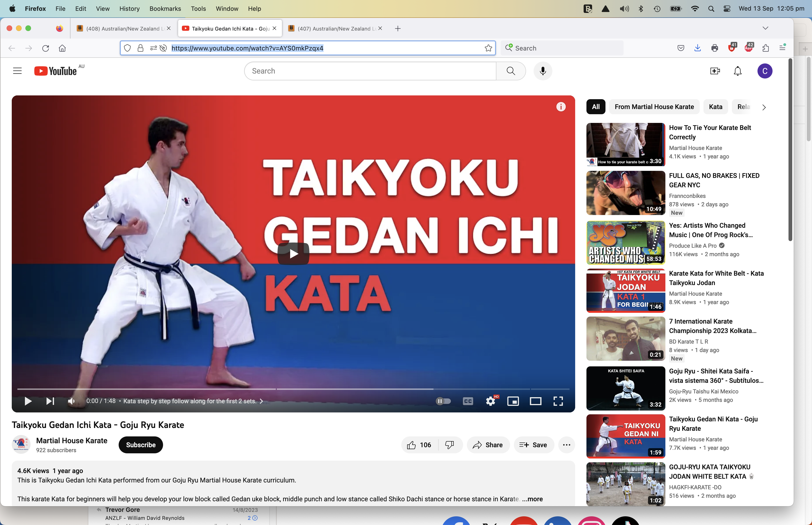Reload the current page
The height and width of the screenshot is (525, 812).
[x=46, y=48]
